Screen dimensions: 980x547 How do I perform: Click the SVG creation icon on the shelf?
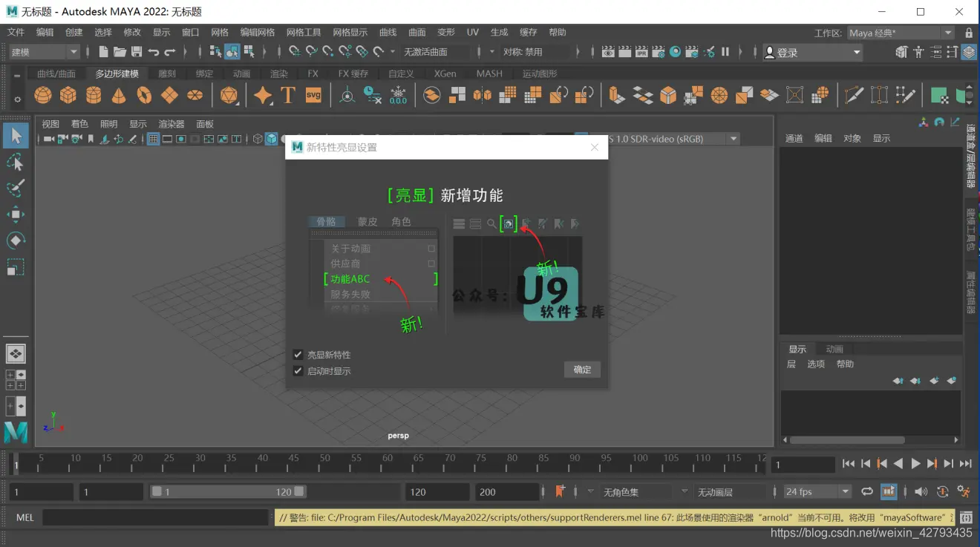[x=313, y=94]
